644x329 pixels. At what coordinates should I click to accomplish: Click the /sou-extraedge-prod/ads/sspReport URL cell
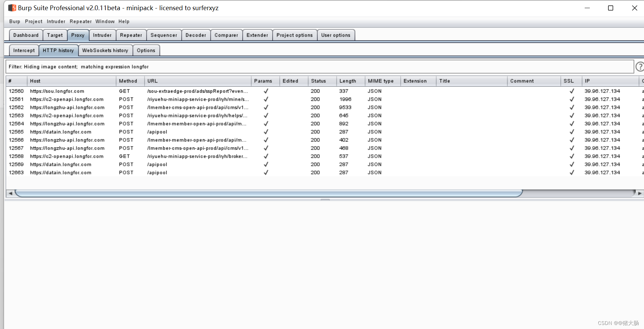198,91
